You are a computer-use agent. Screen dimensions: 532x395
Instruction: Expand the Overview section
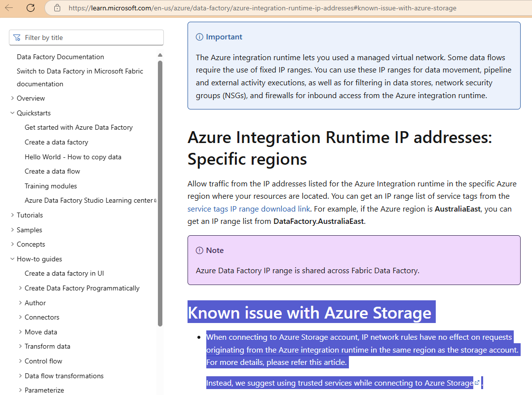[12, 98]
